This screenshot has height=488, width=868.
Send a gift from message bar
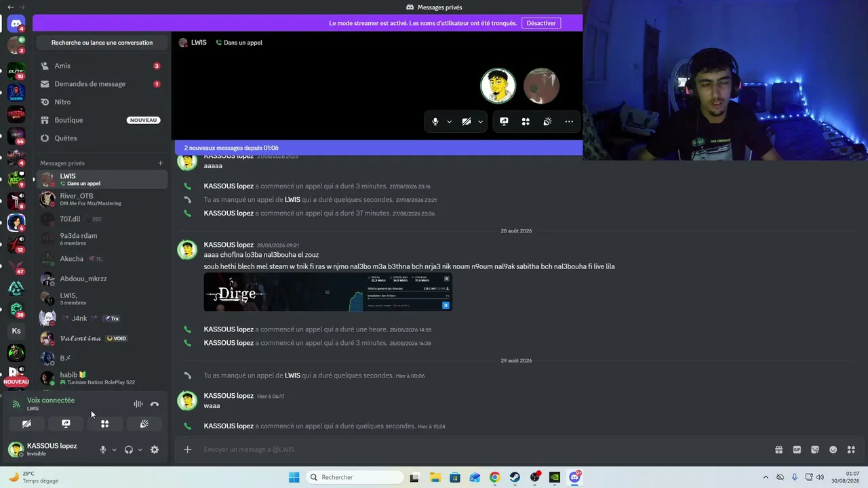pyautogui.click(x=778, y=449)
